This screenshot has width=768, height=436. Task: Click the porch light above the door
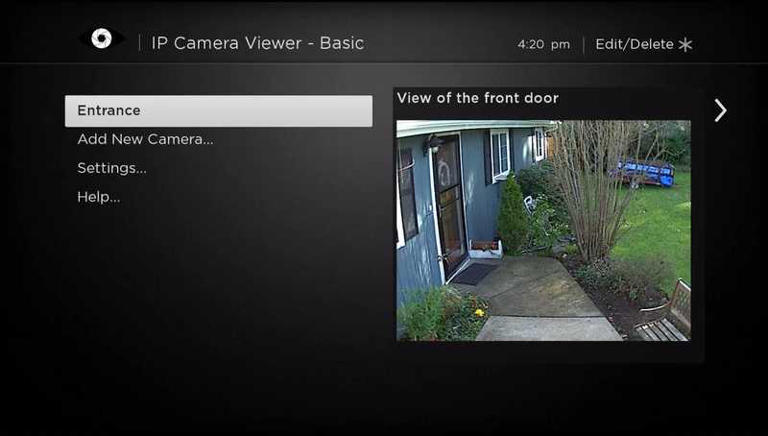tap(432, 145)
